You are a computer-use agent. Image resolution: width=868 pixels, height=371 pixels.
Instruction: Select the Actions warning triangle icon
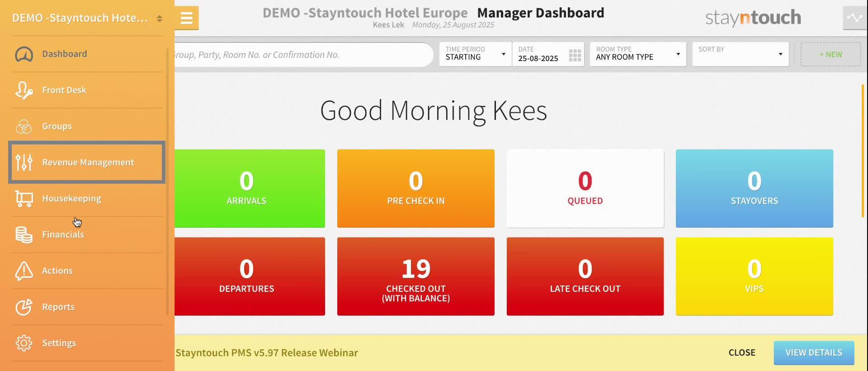[24, 271]
